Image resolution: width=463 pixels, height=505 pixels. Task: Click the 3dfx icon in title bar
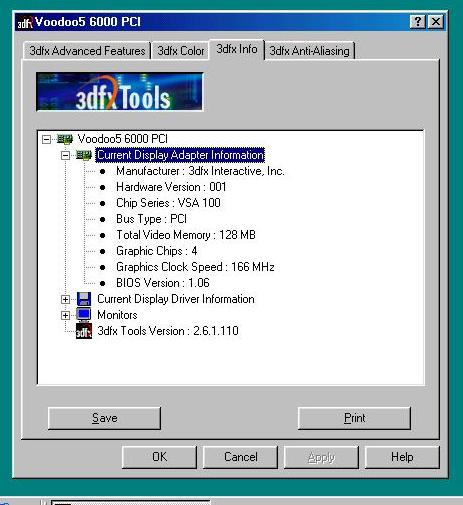[25, 23]
